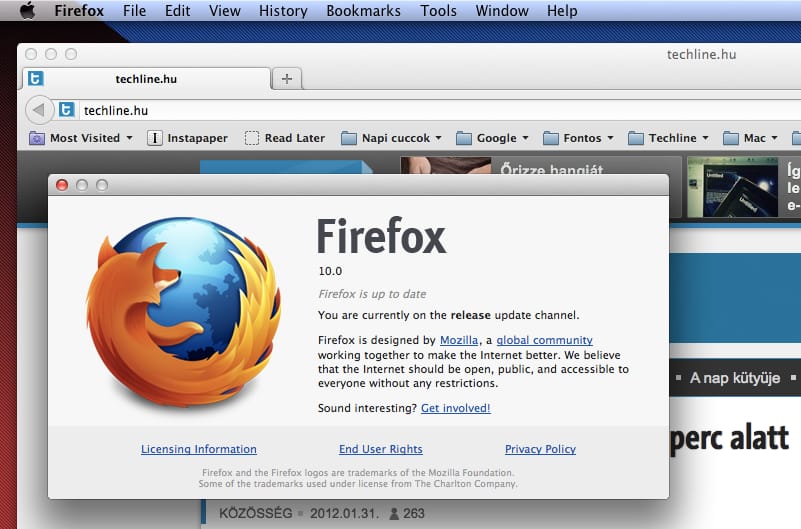Click the Read Later dashed icon
This screenshot has width=801, height=529.
pos(252,138)
